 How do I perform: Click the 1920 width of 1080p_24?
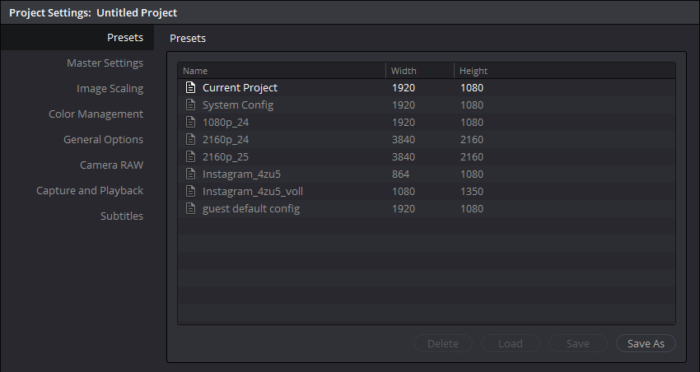[404, 122]
